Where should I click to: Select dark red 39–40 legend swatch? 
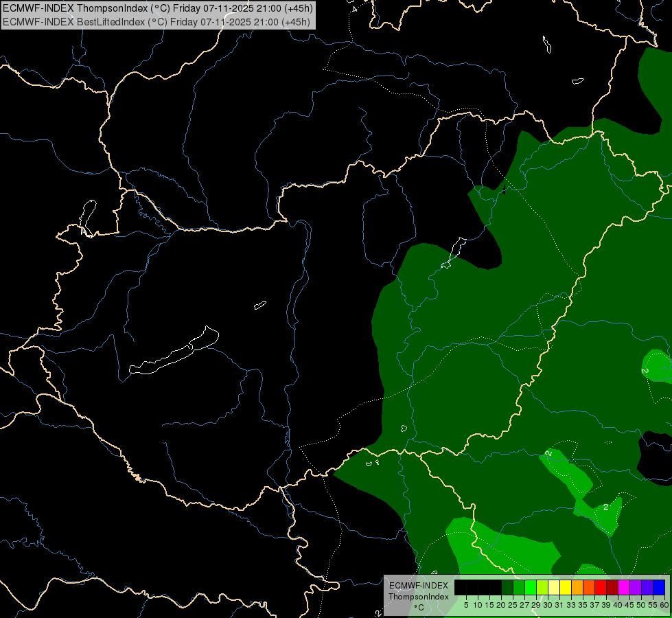612,587
